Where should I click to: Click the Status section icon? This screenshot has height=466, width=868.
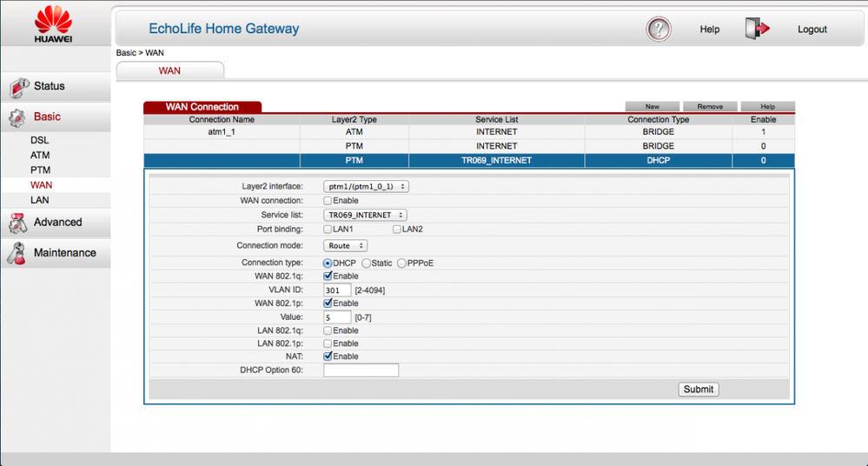[18, 87]
